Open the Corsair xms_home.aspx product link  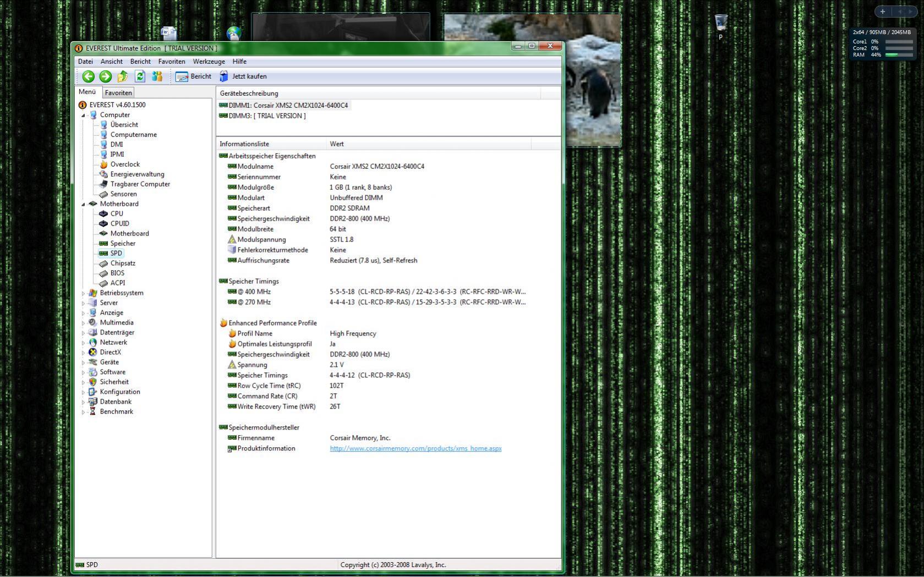pyautogui.click(x=415, y=448)
